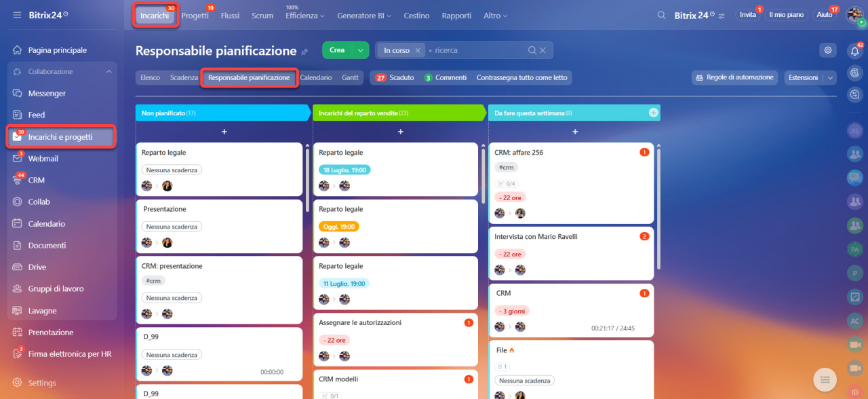Open the notifications bell icon
Screen dimensions: 868x399
click(854, 51)
